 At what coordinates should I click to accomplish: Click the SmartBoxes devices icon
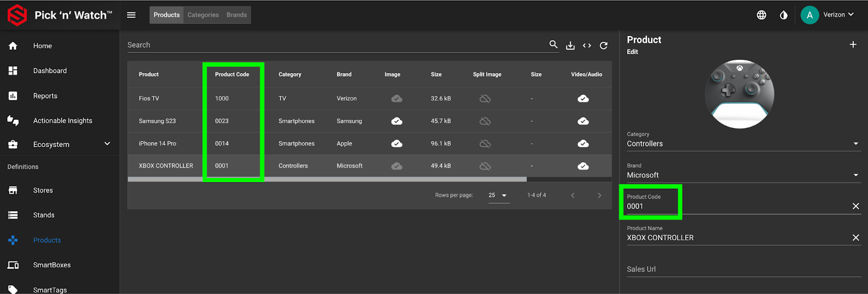pyautogui.click(x=13, y=265)
